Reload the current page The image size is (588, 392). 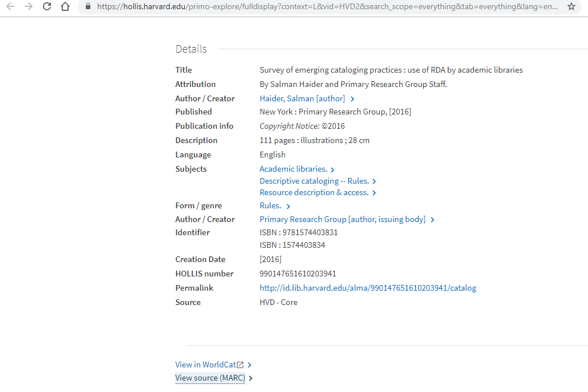click(x=46, y=8)
